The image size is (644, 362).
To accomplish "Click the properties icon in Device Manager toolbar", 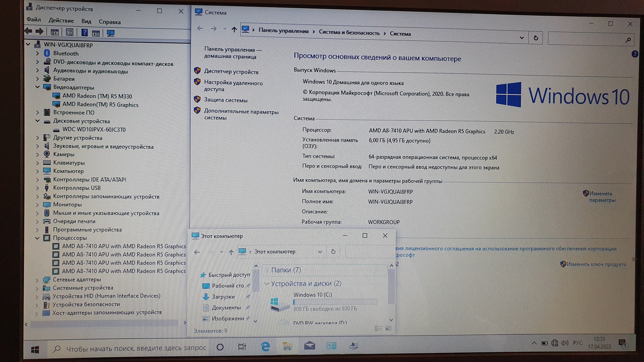I will point(69,32).
